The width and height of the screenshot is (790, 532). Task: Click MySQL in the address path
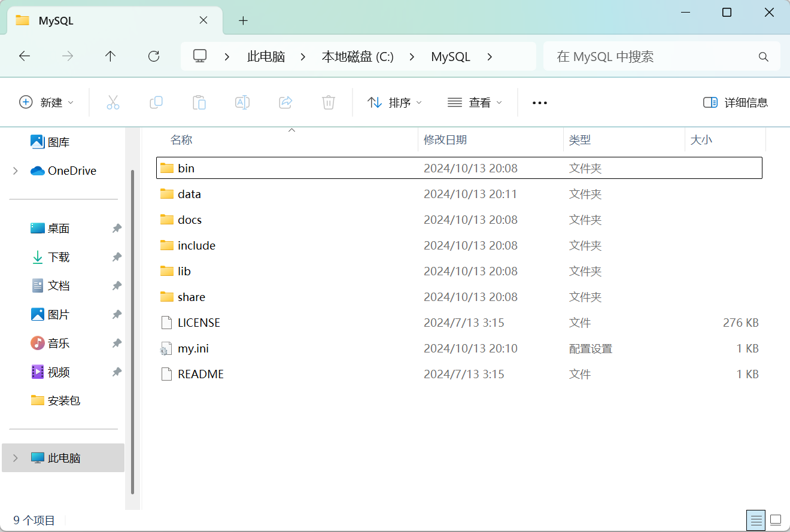point(451,57)
